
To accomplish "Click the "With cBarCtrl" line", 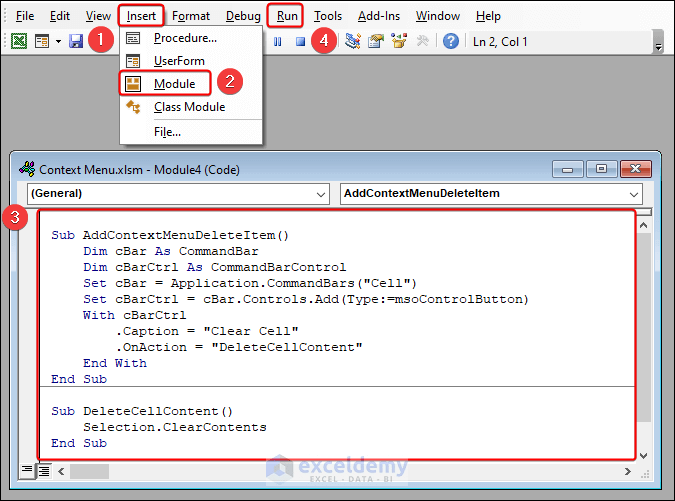I will point(134,315).
